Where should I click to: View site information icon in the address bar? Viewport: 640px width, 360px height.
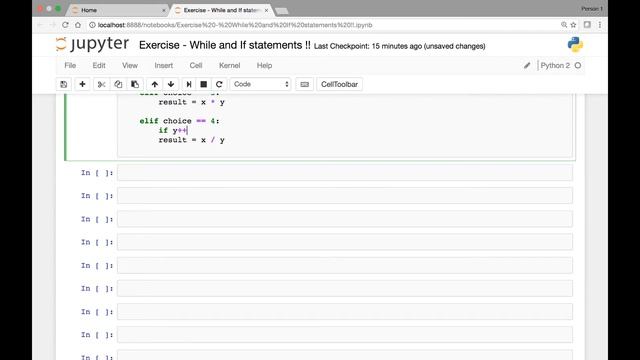[92, 25]
